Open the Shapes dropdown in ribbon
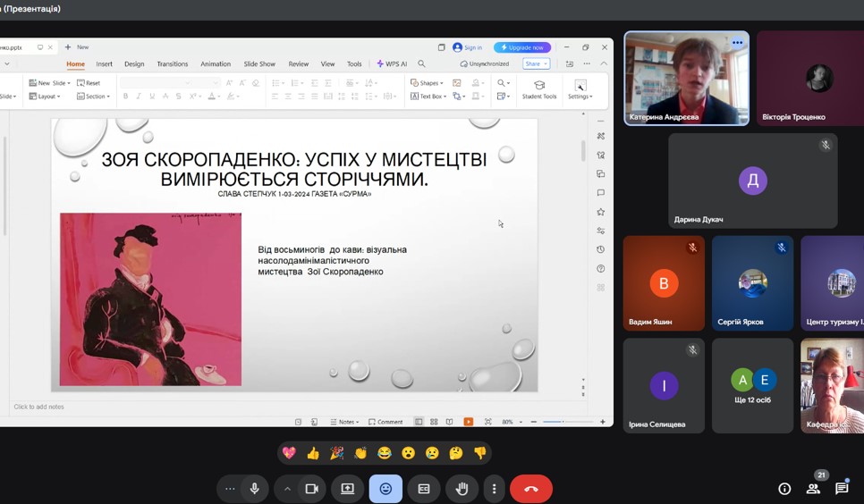This screenshot has width=864, height=504. coord(427,83)
